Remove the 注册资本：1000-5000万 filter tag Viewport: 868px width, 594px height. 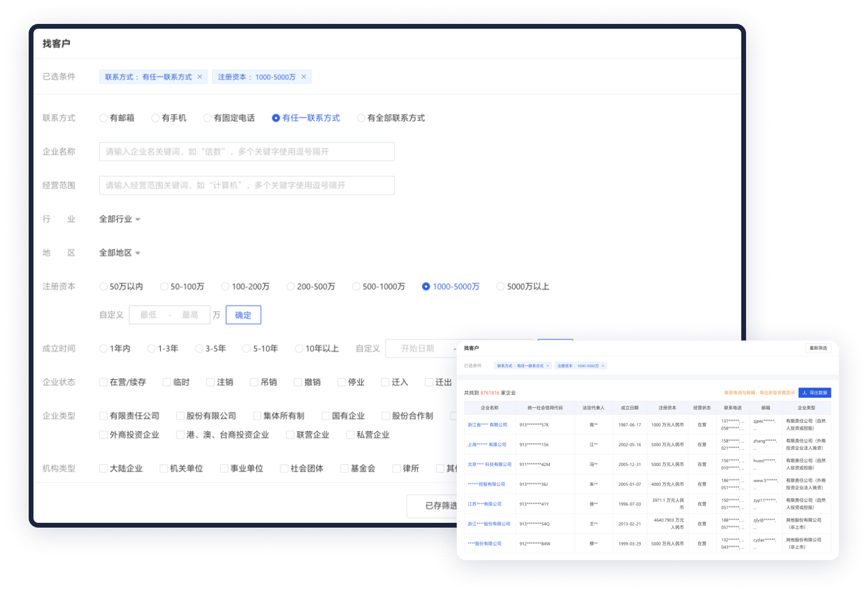click(303, 77)
